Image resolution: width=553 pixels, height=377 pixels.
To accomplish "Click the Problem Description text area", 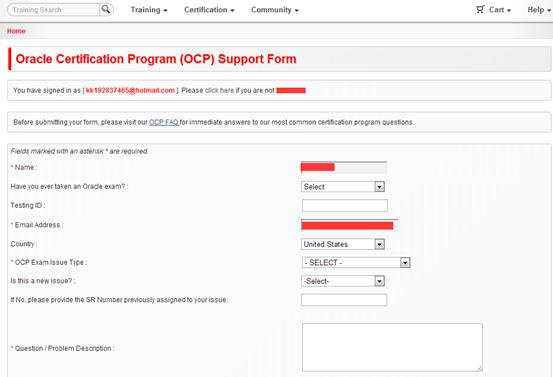I will [392, 347].
